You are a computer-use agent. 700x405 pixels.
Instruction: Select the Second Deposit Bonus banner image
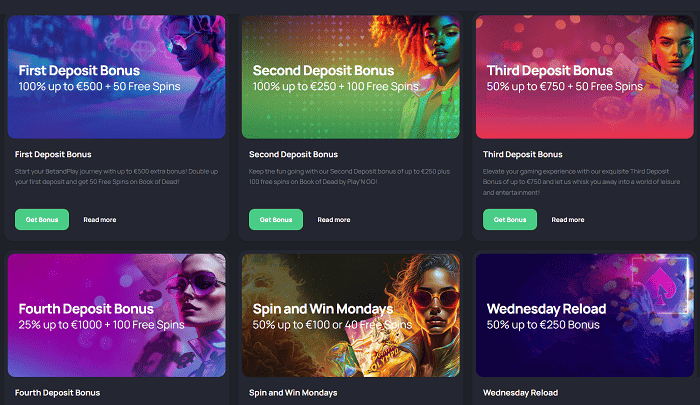(350, 77)
